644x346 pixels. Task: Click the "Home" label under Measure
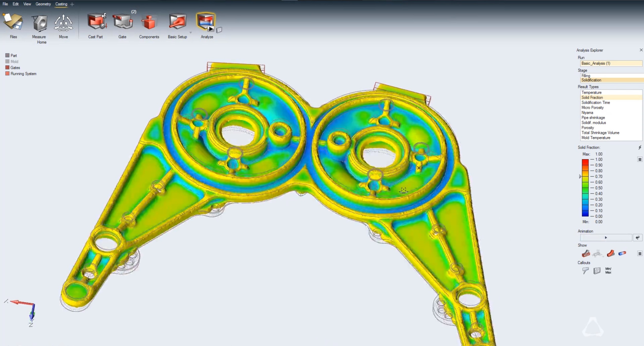coord(42,42)
